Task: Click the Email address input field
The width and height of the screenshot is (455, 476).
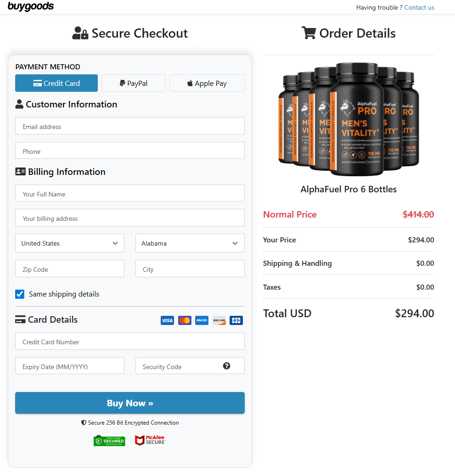Action: (130, 126)
